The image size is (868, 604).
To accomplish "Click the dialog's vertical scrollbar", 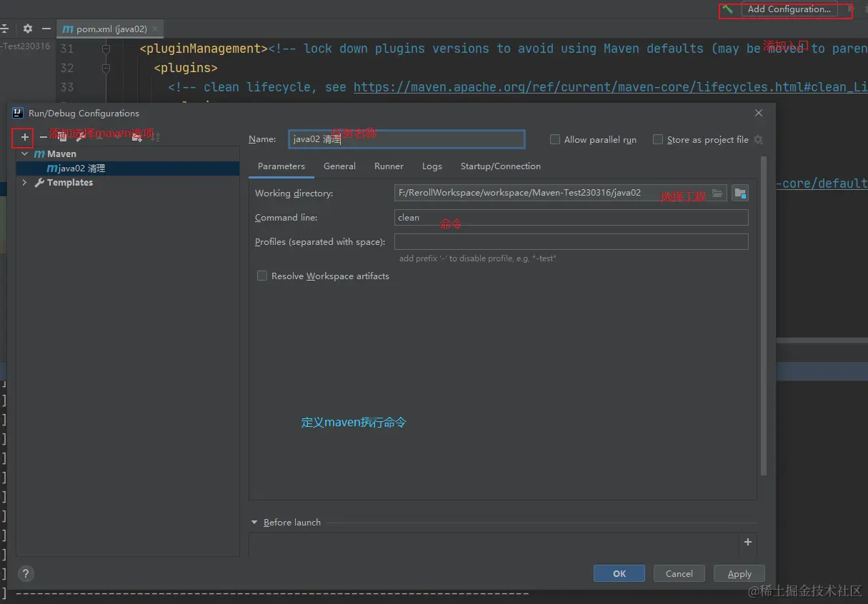I will tap(763, 316).
